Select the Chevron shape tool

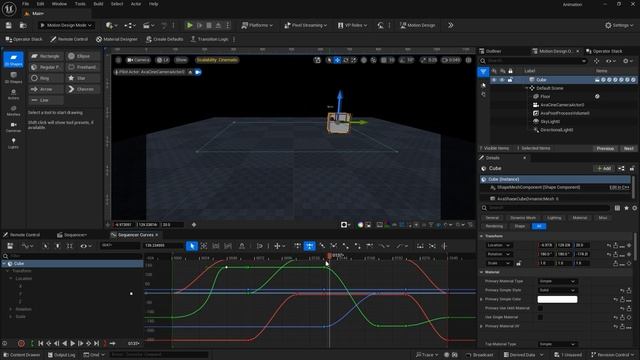(83, 89)
